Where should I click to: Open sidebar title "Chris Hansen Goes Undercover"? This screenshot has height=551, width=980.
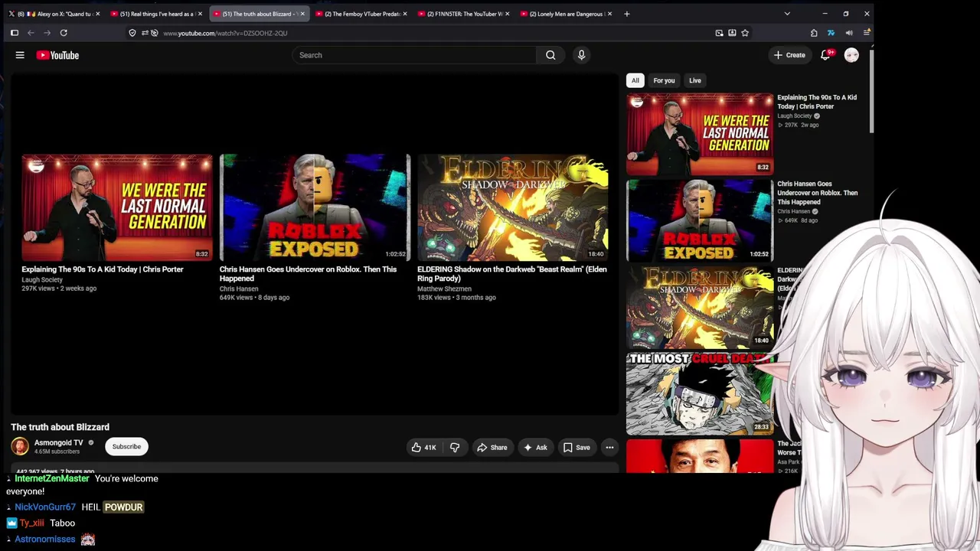[817, 193]
